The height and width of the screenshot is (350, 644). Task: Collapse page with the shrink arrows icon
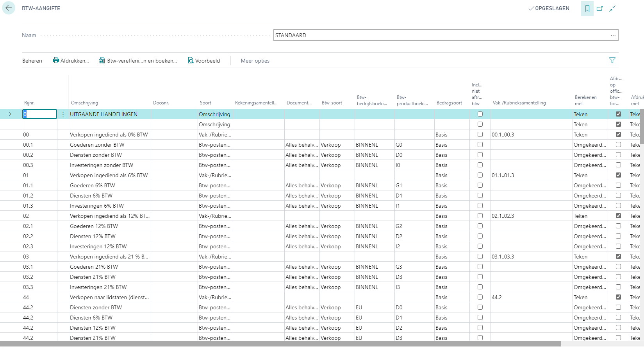[612, 9]
